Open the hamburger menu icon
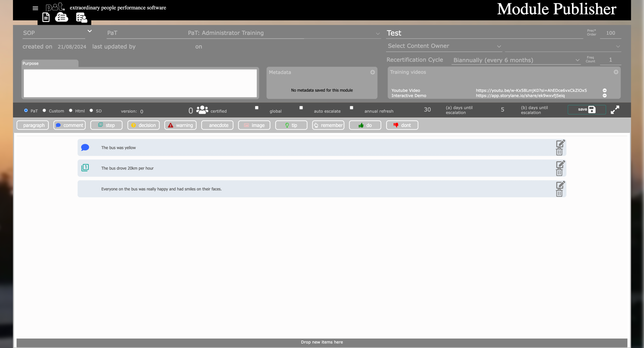Viewport: 644px width, 348px height. coord(35,8)
